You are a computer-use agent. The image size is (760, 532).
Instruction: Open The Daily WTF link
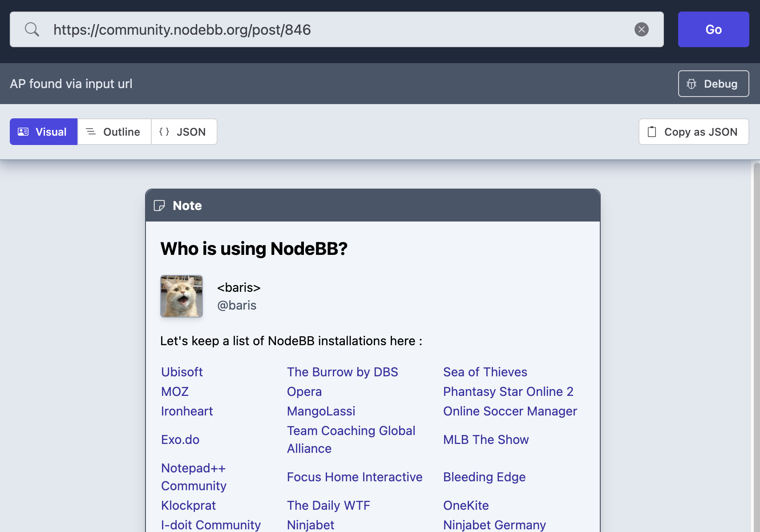pos(328,505)
